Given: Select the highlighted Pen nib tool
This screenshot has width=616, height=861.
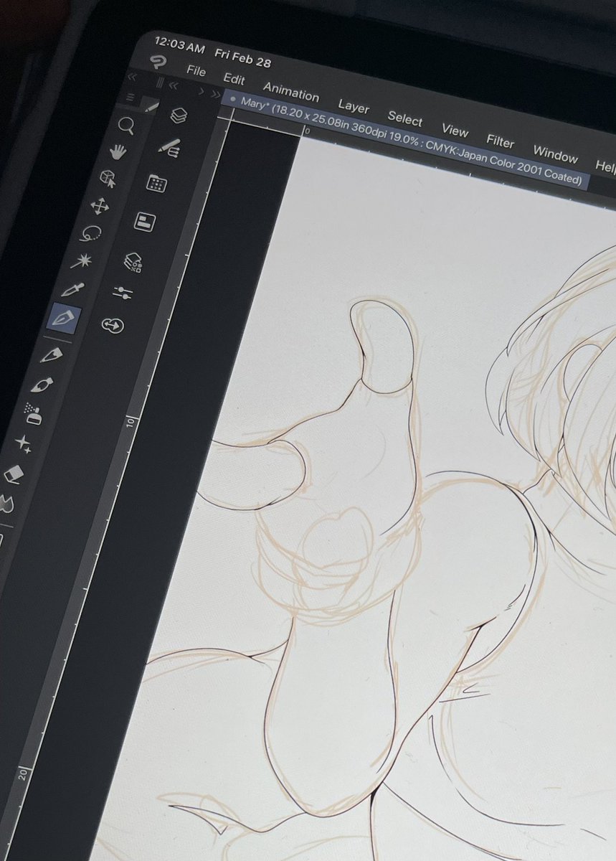Looking at the screenshot, I should pos(64,317).
